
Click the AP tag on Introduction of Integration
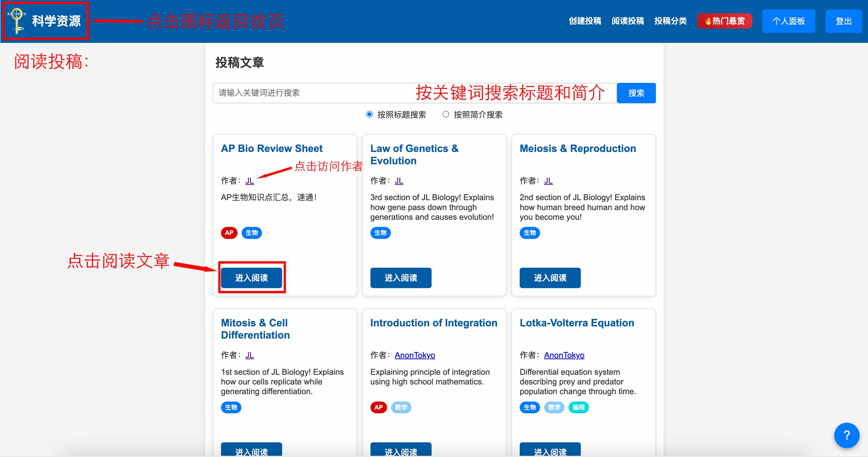click(x=378, y=407)
